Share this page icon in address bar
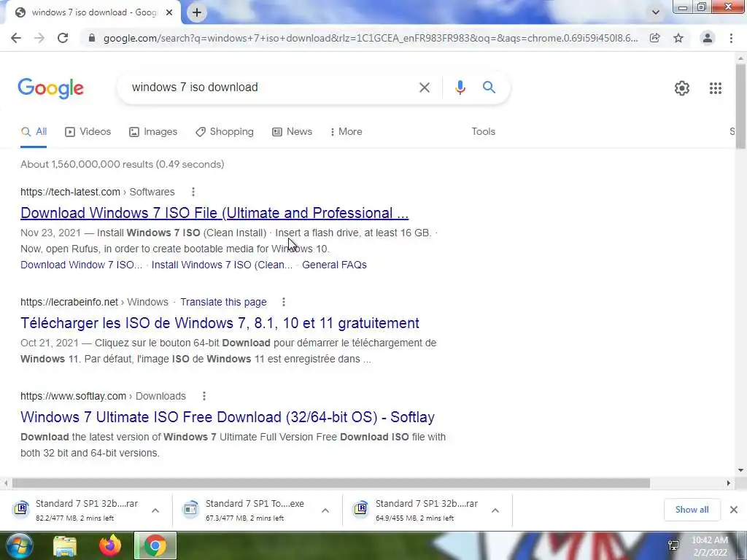This screenshot has width=747, height=560. coord(655,38)
